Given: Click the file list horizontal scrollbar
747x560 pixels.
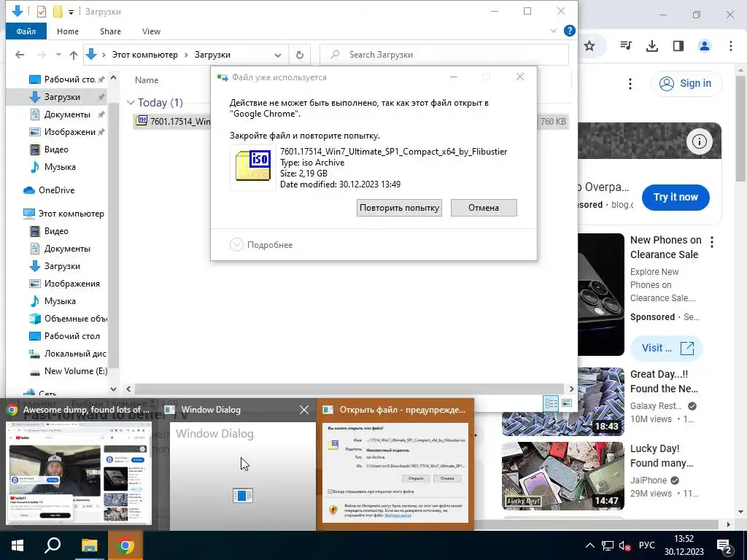Looking at the screenshot, I should click(349, 389).
